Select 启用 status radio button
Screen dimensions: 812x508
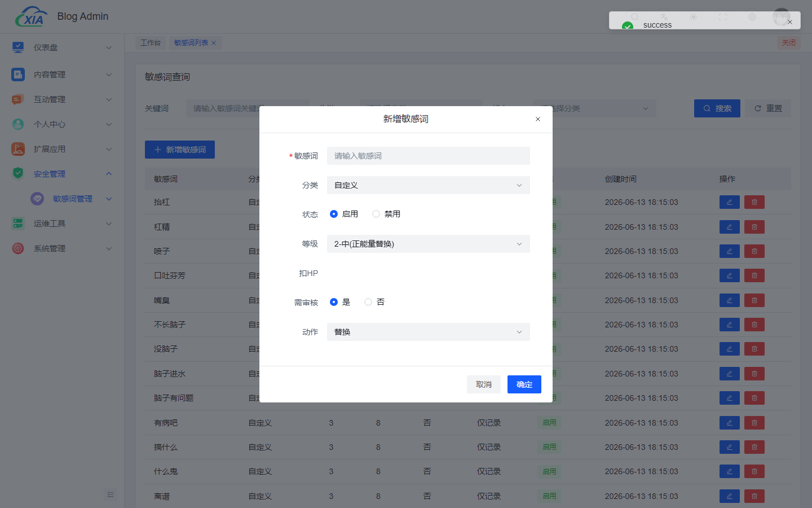pos(334,214)
